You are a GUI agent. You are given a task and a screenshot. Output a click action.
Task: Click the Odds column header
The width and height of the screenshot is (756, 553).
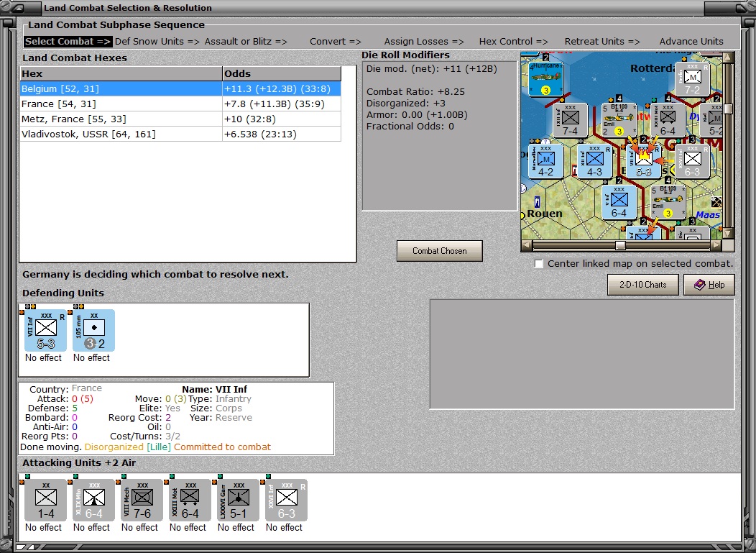point(282,74)
